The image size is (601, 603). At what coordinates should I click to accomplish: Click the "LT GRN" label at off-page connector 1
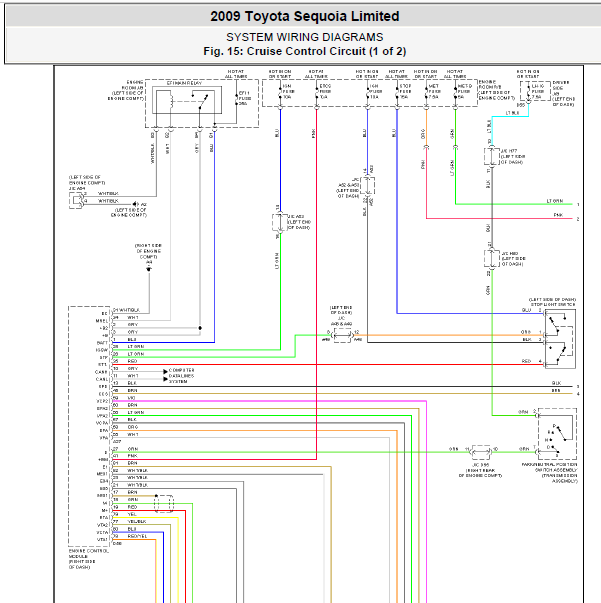point(554,201)
